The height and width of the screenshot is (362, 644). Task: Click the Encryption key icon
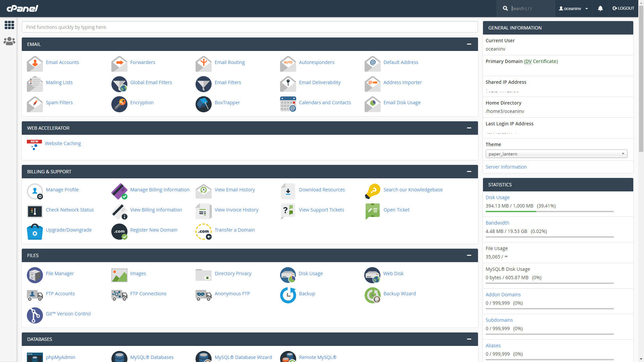pos(119,104)
